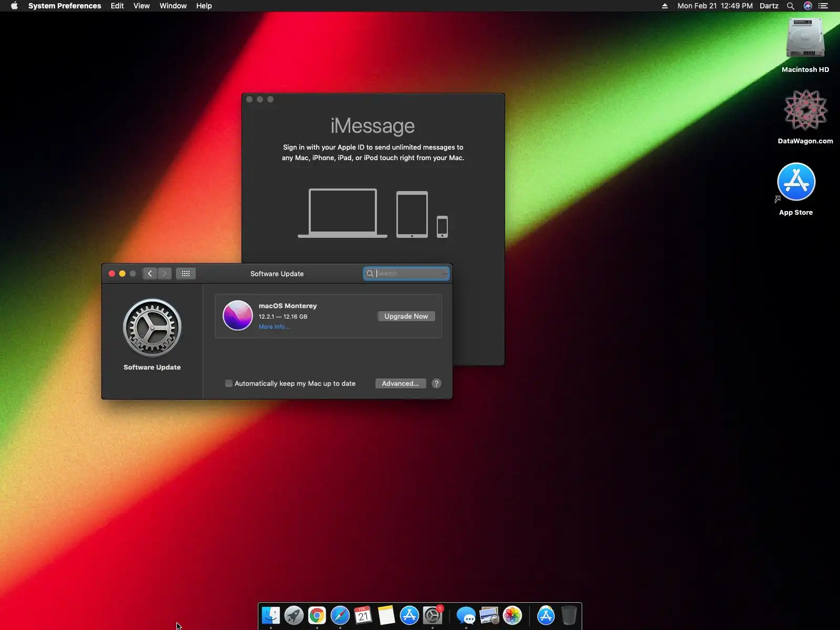The width and height of the screenshot is (840, 630).
Task: Show all preferences with the grid button
Action: [186, 274]
